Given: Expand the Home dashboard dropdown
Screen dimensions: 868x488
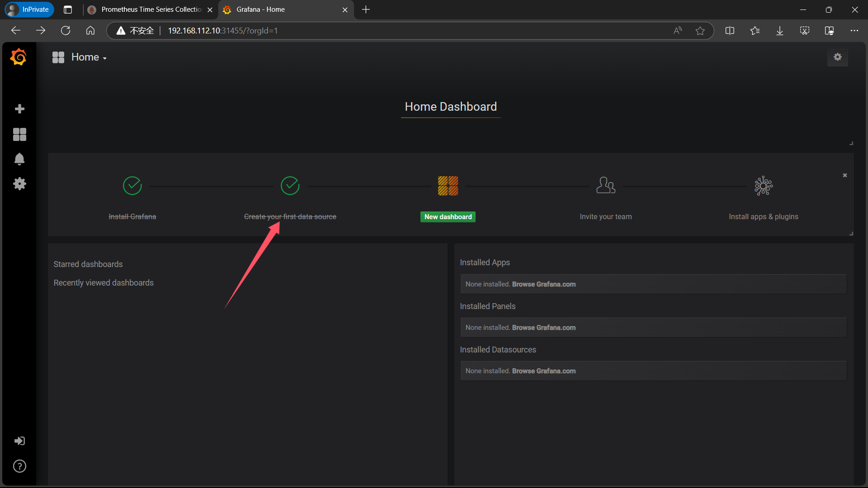Looking at the screenshot, I should tap(89, 57).
